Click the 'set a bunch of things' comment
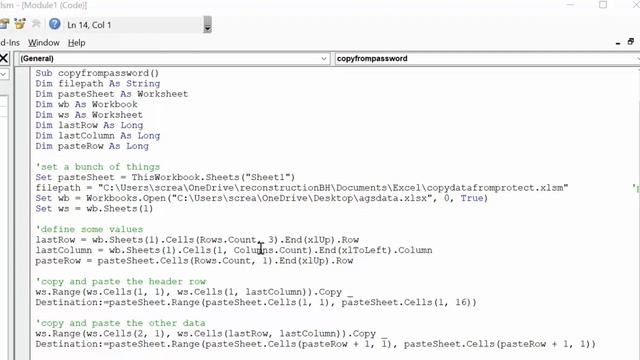 98,167
